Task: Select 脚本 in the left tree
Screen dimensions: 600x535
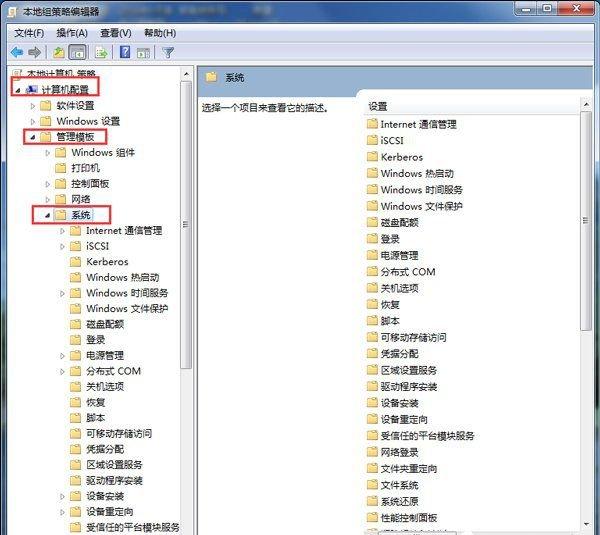Action: click(96, 418)
